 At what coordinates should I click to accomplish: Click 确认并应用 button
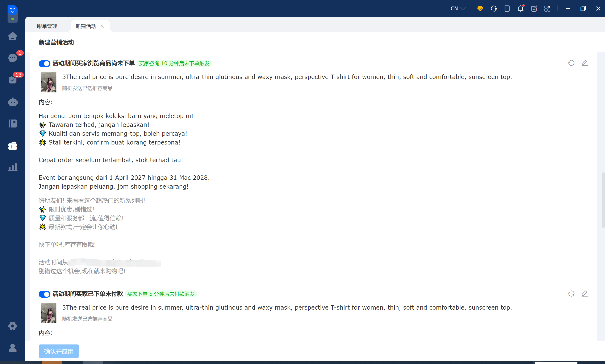(59, 351)
